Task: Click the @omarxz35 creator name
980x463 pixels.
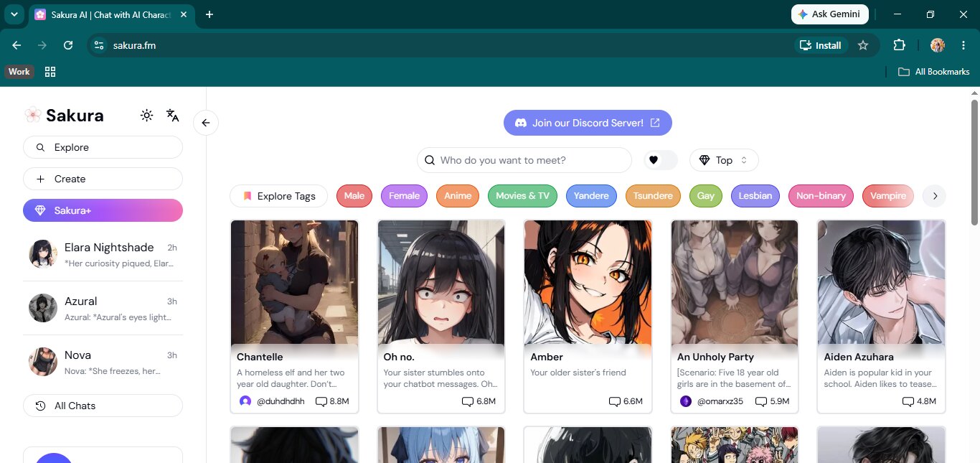Action: [x=720, y=401]
